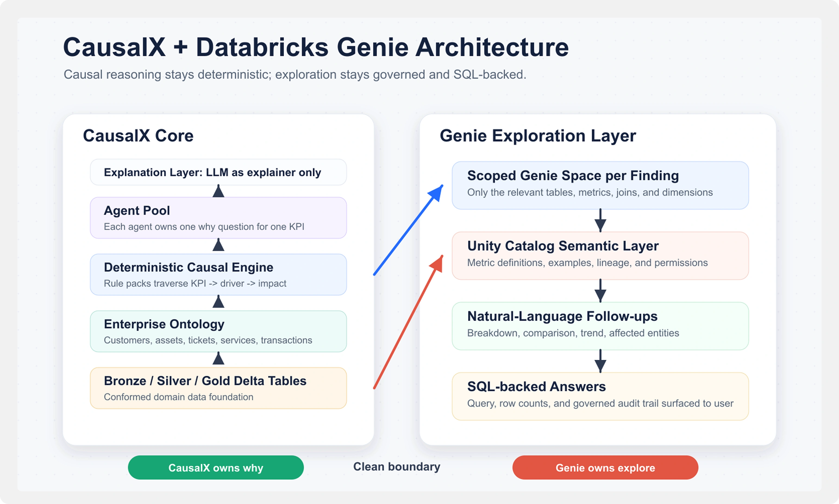Select the "Unity Catalog Semantic Layer" heading
This screenshot has height=504, width=839.
563,246
